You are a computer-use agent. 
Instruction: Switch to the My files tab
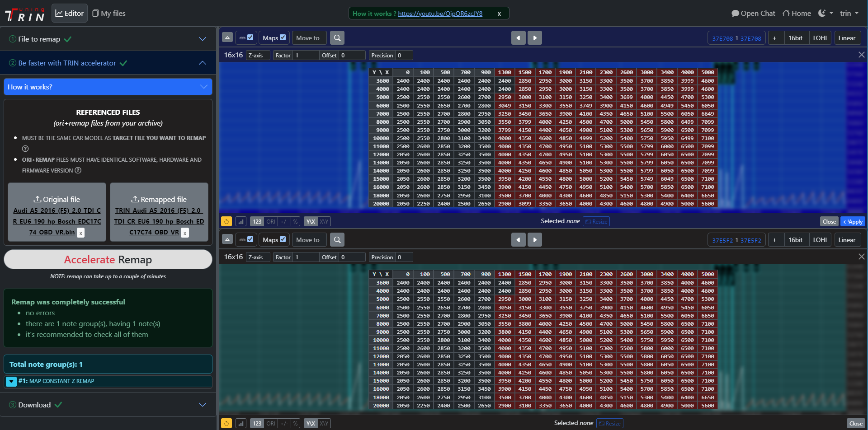click(x=109, y=13)
